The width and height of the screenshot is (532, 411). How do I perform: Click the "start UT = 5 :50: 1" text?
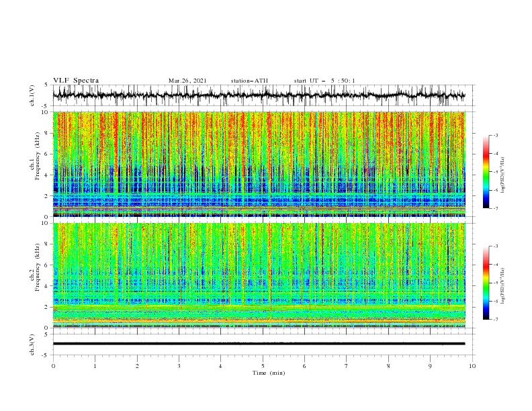324,81
